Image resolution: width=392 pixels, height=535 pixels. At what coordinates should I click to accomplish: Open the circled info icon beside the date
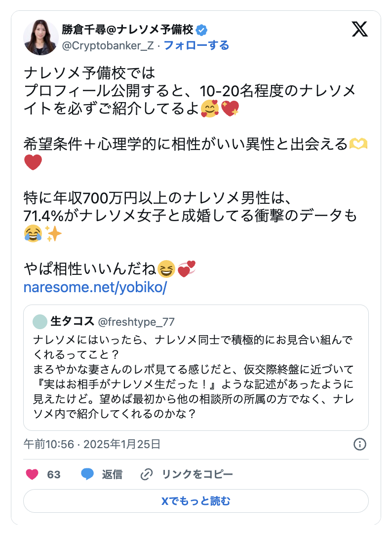(x=360, y=444)
